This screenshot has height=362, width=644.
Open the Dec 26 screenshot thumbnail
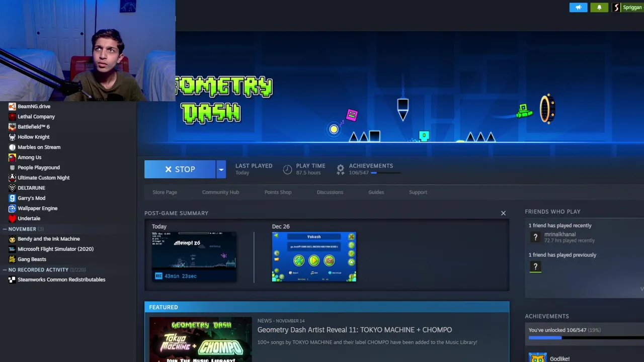314,256
